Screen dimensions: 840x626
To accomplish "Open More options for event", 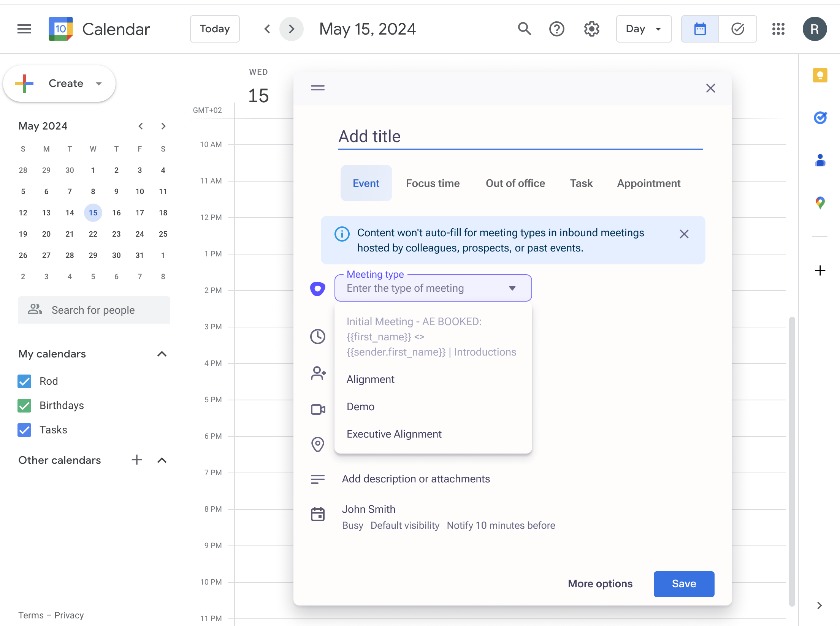I will (x=600, y=583).
